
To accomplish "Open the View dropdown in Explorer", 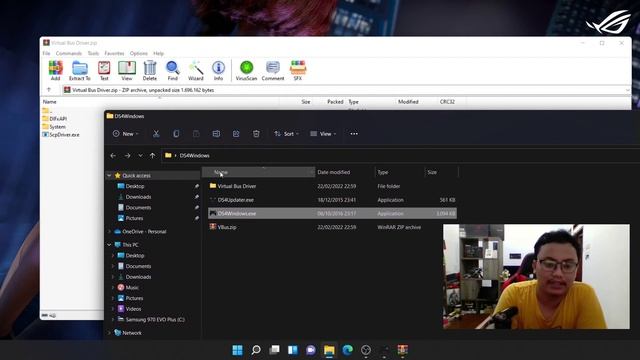I will tap(323, 134).
